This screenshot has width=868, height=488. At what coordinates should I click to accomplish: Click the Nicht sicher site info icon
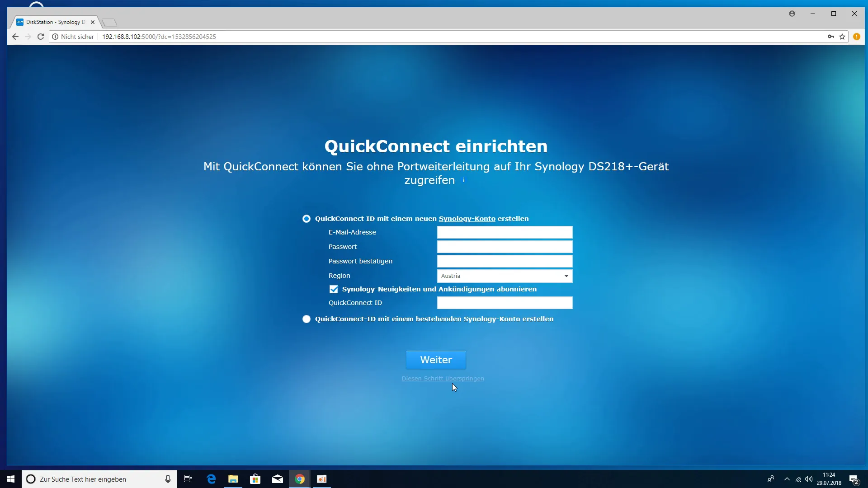[55, 37]
